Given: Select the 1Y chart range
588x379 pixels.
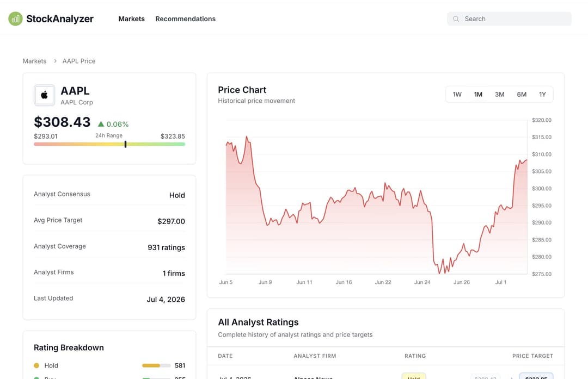Looking at the screenshot, I should [x=542, y=95].
